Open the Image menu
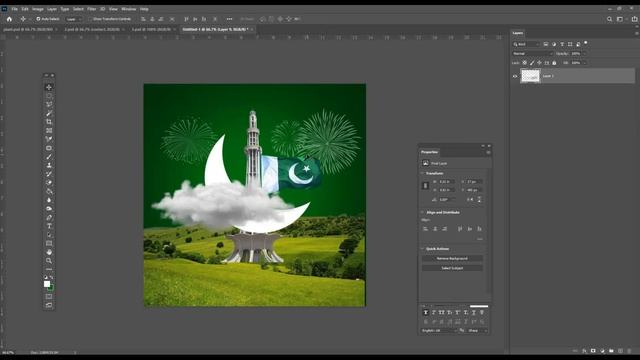This screenshot has width=640, height=360. 38,9
